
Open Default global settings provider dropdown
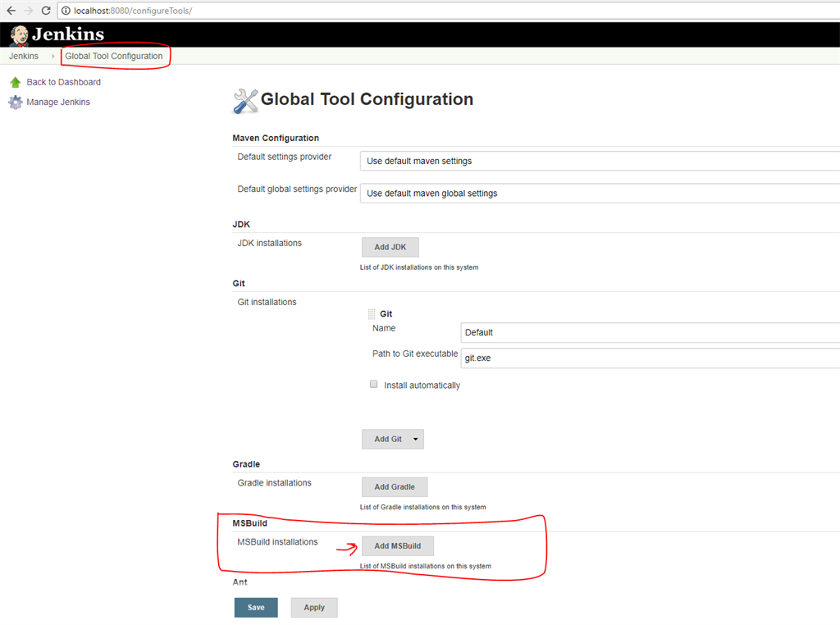coord(600,194)
